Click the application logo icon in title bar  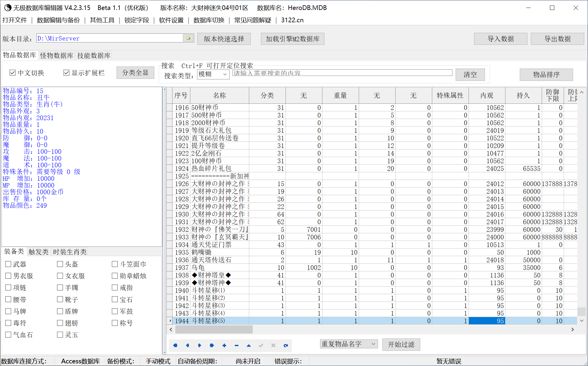coord(8,8)
